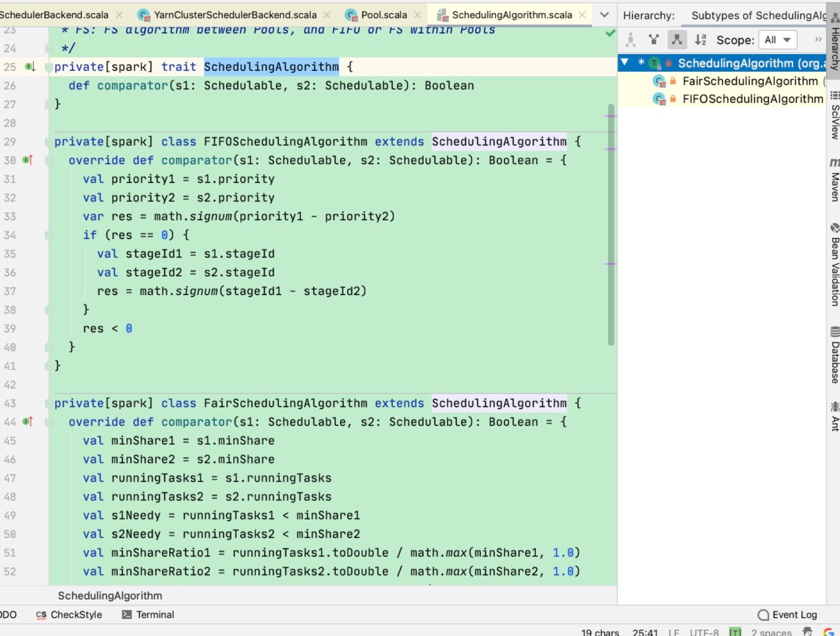The height and width of the screenshot is (636, 840).
Task: Sort hierarchy alphabetically
Action: point(701,40)
